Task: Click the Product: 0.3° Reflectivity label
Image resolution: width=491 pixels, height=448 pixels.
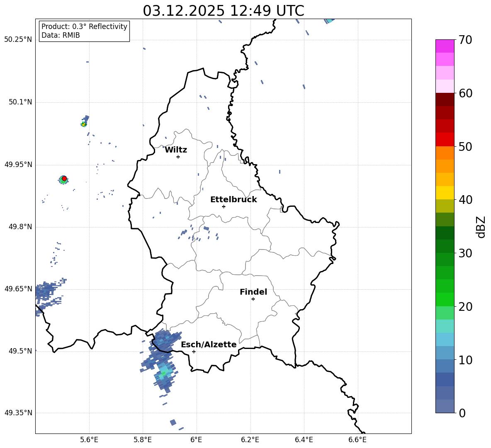Action: (84, 27)
